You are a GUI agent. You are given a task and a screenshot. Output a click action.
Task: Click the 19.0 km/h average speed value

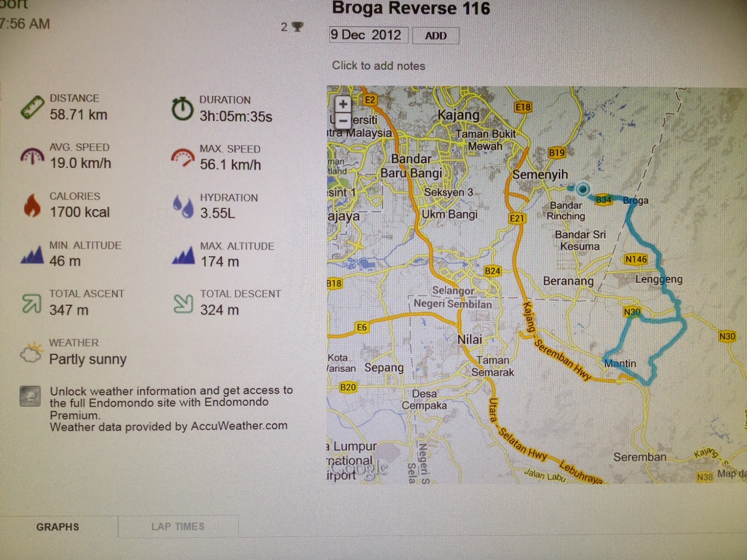tap(80, 163)
